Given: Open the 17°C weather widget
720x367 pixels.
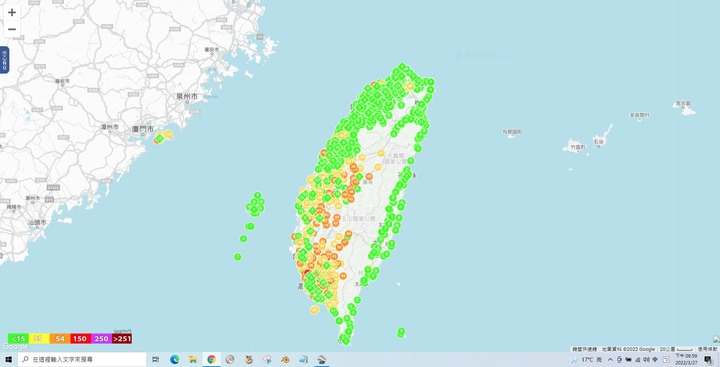Looking at the screenshot, I should click(586, 360).
